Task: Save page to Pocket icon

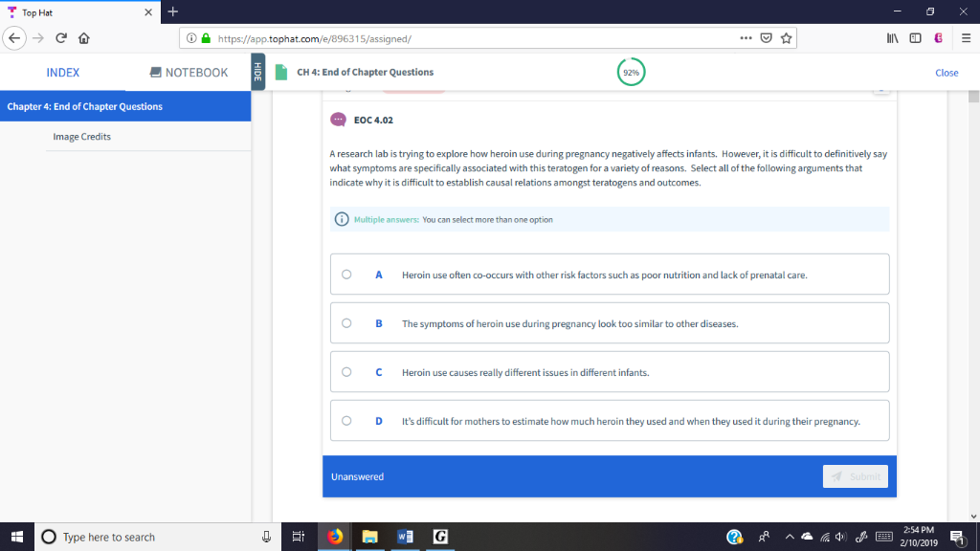Action: (767, 38)
